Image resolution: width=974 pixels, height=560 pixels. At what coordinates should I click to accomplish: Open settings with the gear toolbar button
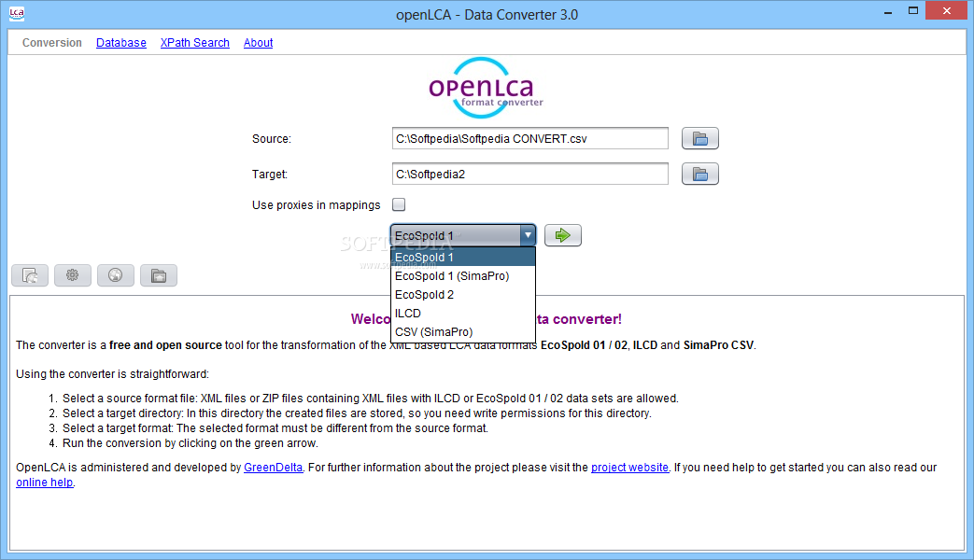tap(73, 275)
